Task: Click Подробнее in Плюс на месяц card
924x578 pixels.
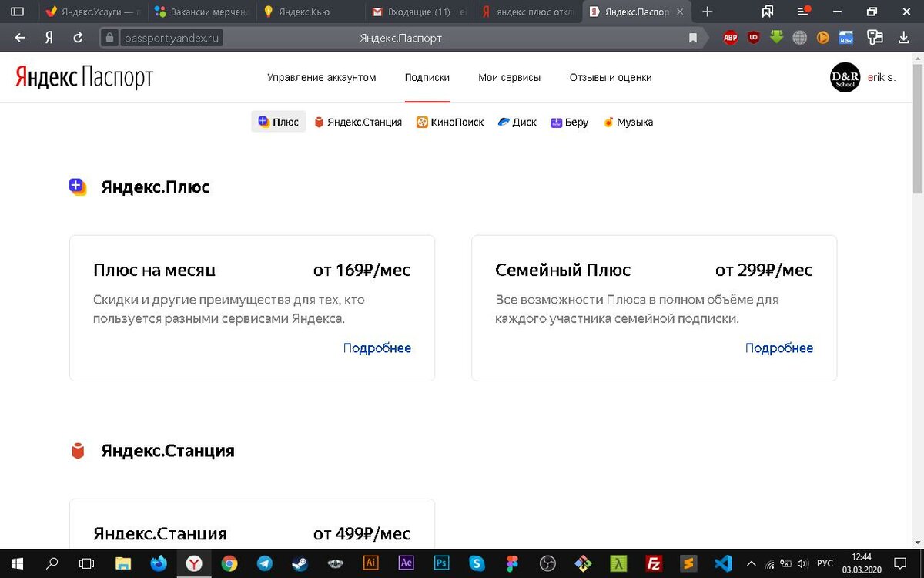Action: 377,348
